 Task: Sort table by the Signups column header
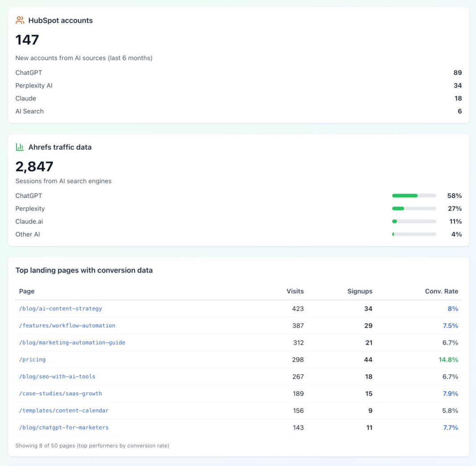360,291
